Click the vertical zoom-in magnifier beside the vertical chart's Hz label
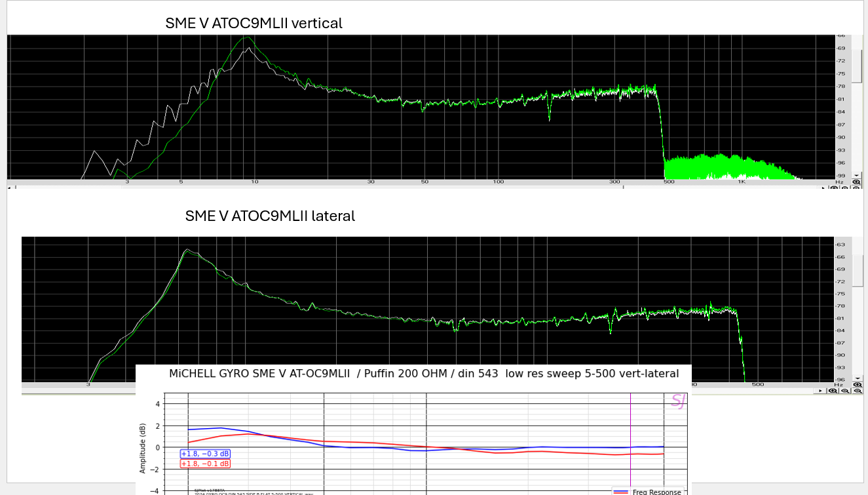Screen dimensions: 868x495 click(856, 182)
